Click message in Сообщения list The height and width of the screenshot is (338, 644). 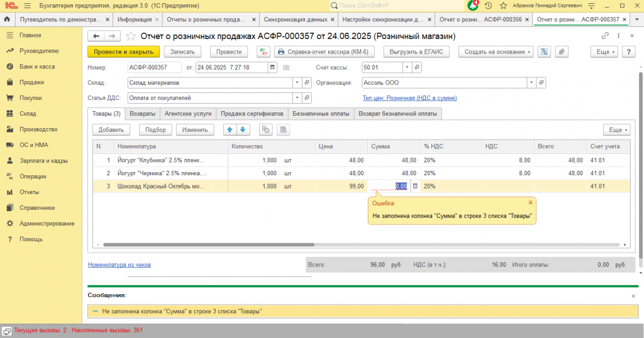pyautogui.click(x=363, y=312)
